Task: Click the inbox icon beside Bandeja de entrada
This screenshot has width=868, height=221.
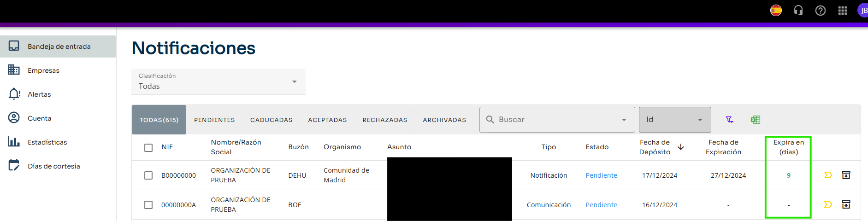Action: (x=14, y=46)
